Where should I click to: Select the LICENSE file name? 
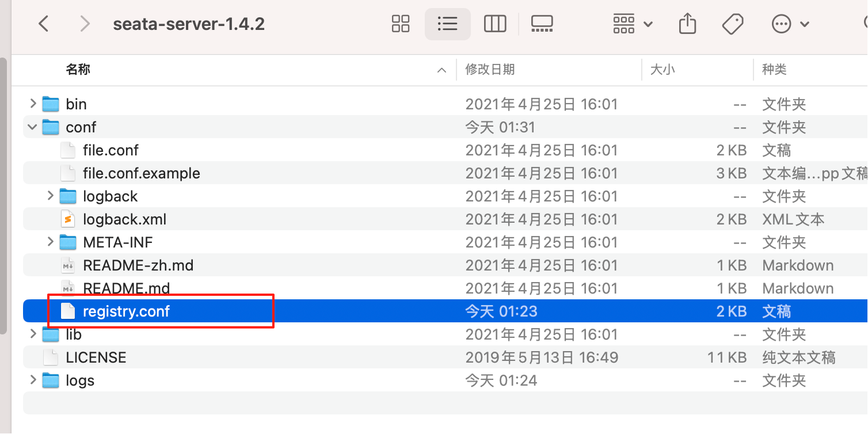[x=96, y=357]
